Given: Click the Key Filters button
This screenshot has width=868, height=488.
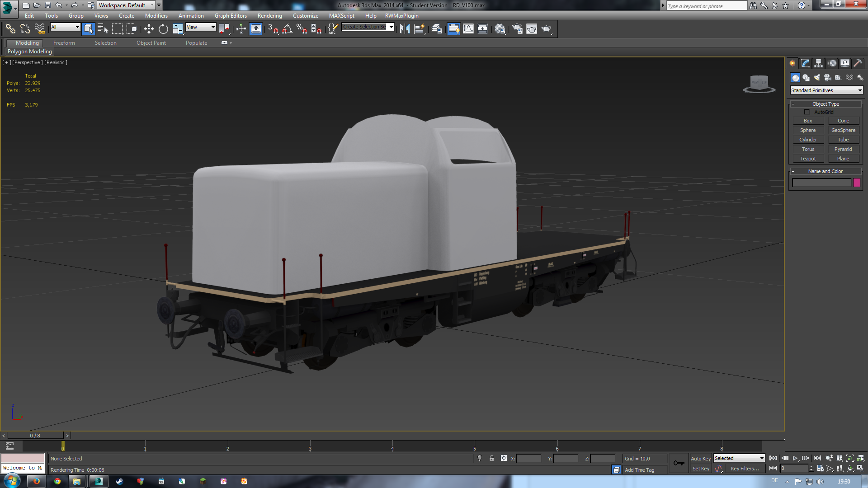Looking at the screenshot, I should click(x=745, y=469).
